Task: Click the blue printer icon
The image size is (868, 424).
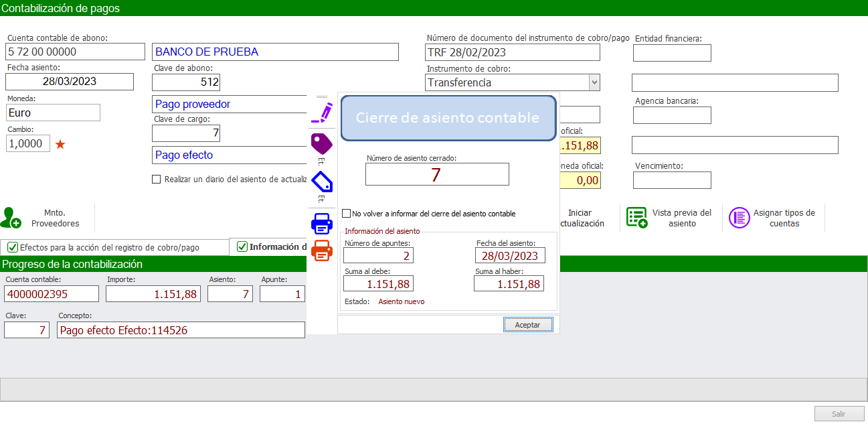Action: (322, 224)
